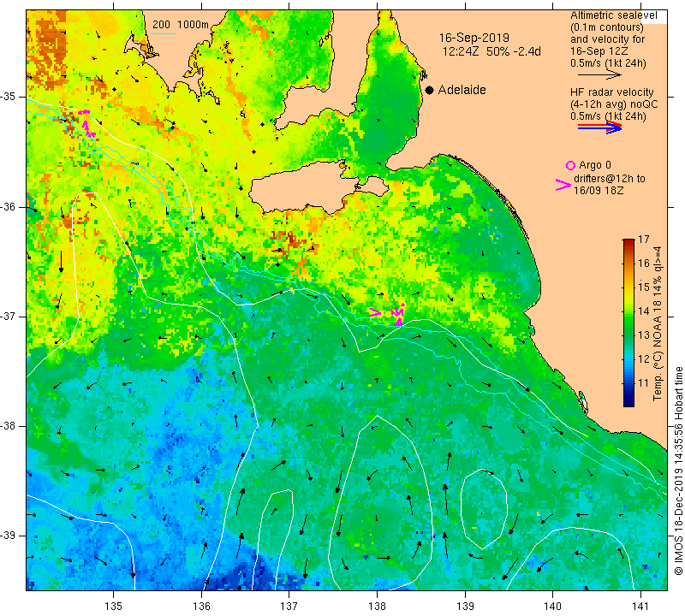Click the colorbar tick label 11
The image size is (685, 616).
pyautogui.click(x=644, y=383)
